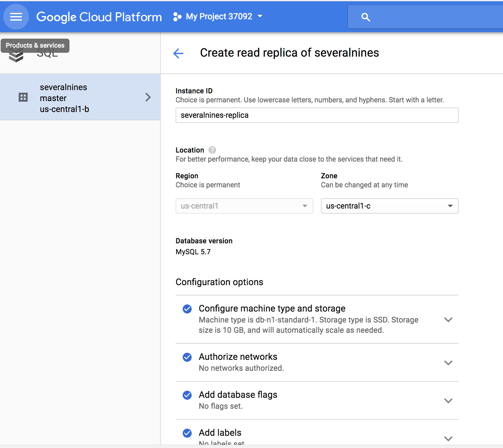The height and width of the screenshot is (448, 503).
Task: Expand the Authorize networks section
Action: 448,363
